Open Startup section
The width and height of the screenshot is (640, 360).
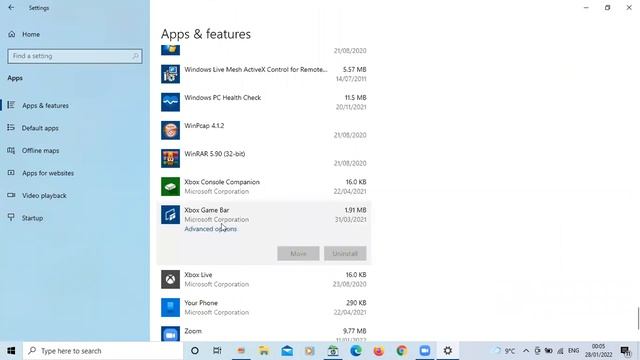click(32, 218)
